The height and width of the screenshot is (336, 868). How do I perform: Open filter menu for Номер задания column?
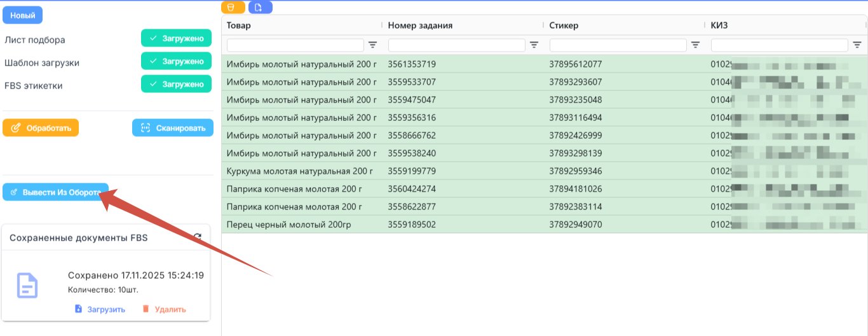click(534, 45)
